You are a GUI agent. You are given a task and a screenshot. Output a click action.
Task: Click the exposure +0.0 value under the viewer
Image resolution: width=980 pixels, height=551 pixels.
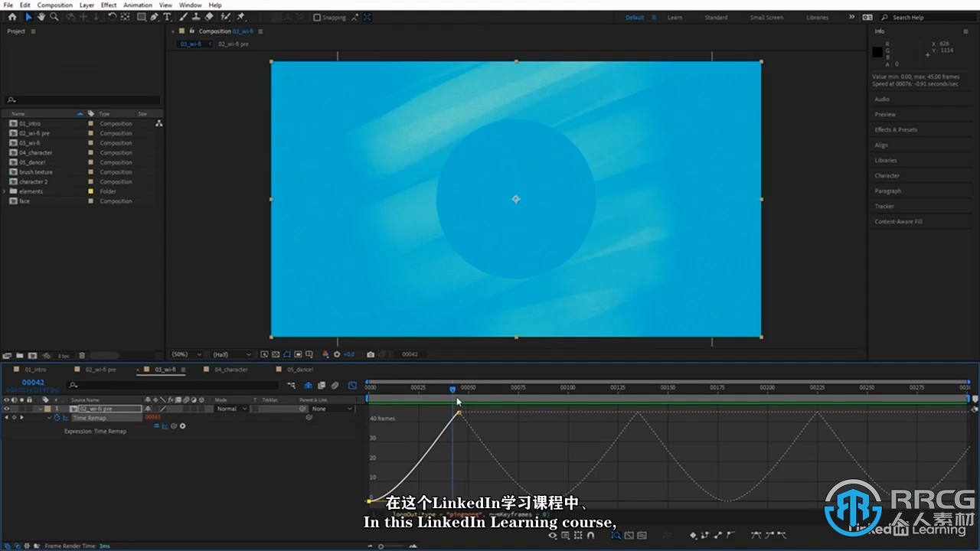tap(349, 354)
